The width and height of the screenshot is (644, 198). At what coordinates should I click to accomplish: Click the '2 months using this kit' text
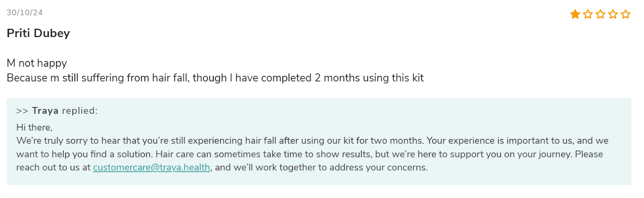point(369,78)
